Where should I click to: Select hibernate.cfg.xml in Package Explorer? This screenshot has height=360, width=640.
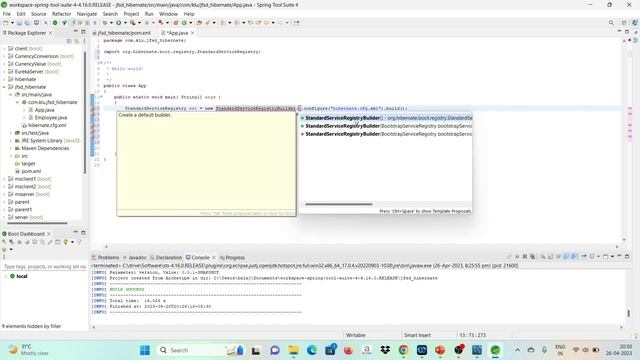(x=47, y=125)
